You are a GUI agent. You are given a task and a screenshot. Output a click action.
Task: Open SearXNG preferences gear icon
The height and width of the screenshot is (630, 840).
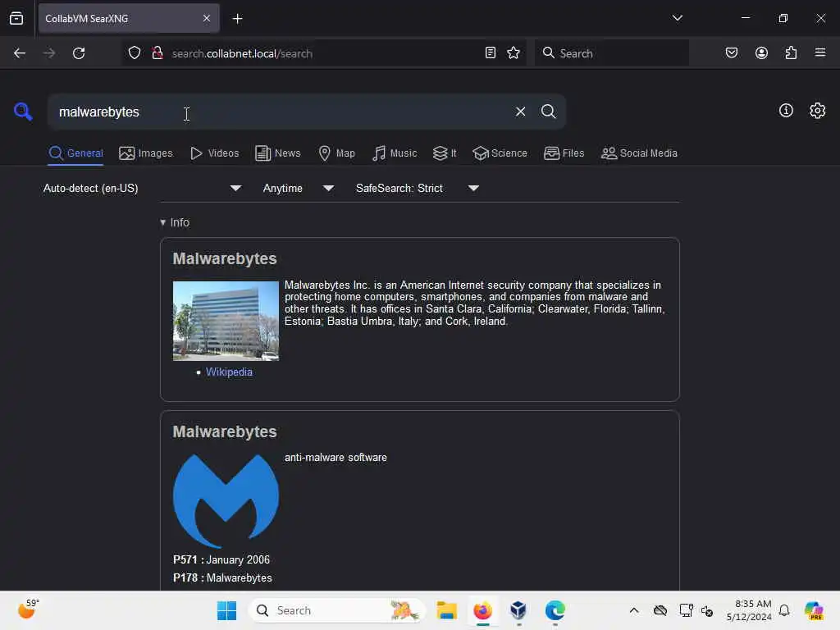(817, 111)
